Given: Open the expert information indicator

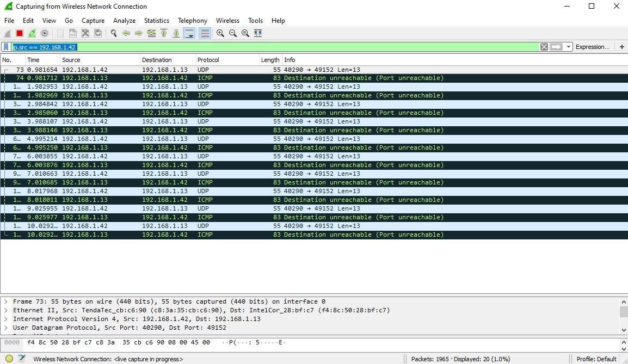Looking at the screenshot, I should (x=9, y=359).
